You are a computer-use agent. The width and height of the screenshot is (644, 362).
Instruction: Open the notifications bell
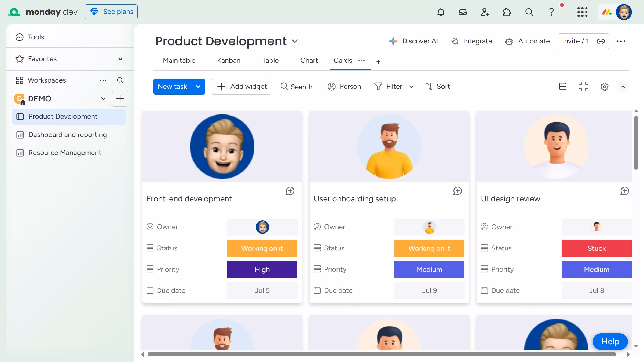[x=441, y=12]
